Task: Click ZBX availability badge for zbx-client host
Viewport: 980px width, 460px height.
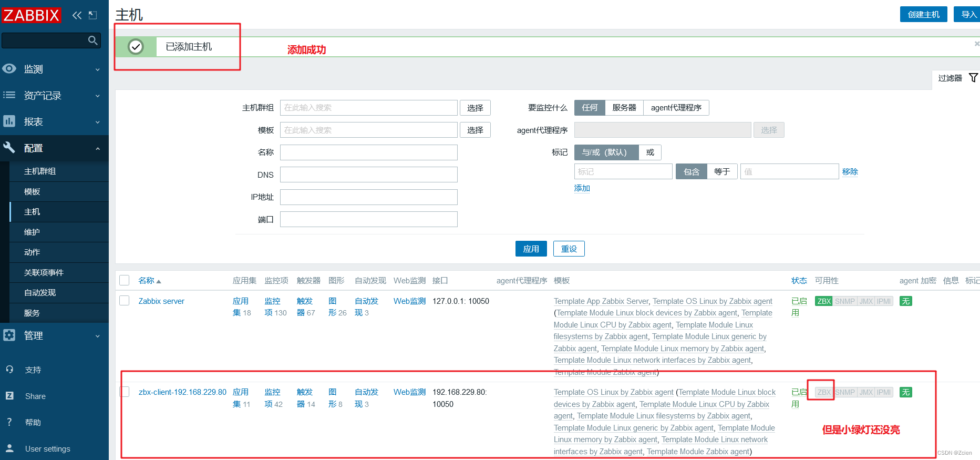Action: [823, 392]
